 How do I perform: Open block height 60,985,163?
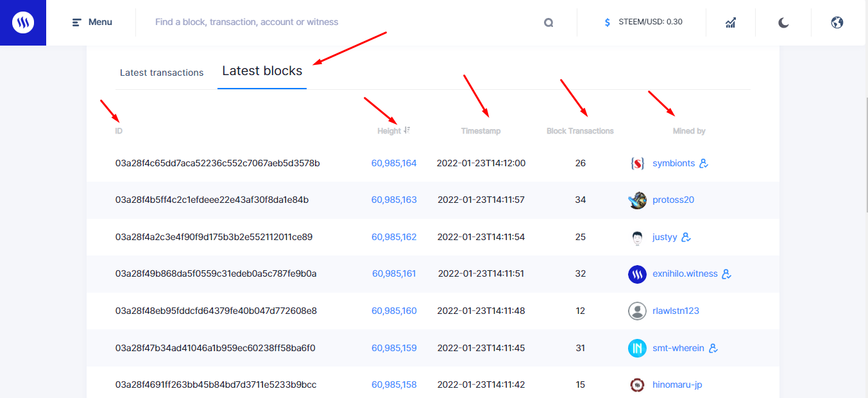[394, 200]
